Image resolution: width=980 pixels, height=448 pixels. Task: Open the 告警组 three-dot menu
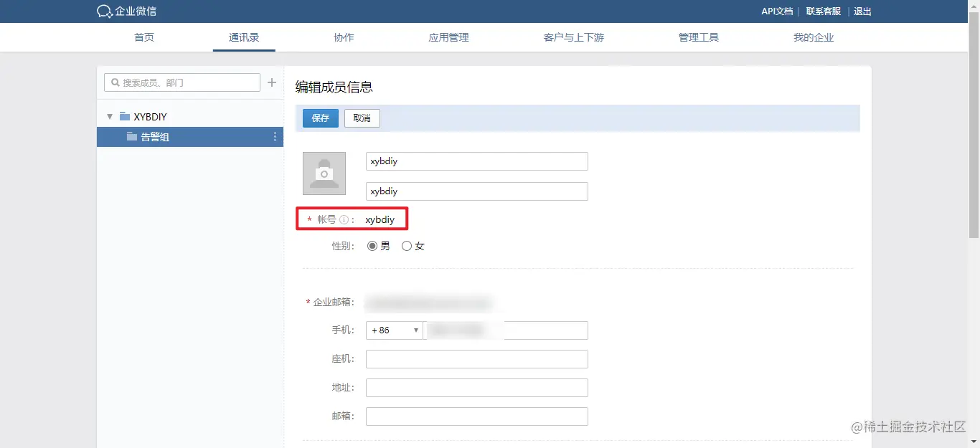[x=275, y=137]
